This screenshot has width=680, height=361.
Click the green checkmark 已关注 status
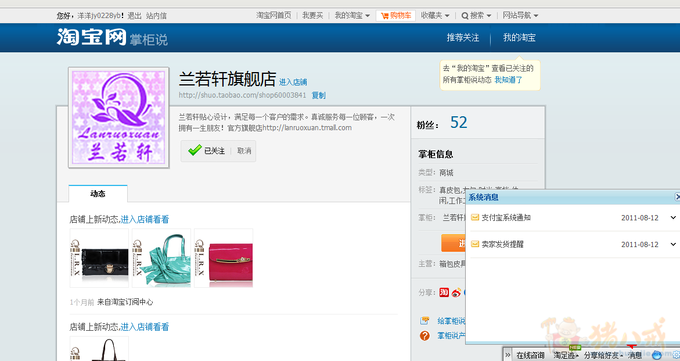click(x=206, y=151)
